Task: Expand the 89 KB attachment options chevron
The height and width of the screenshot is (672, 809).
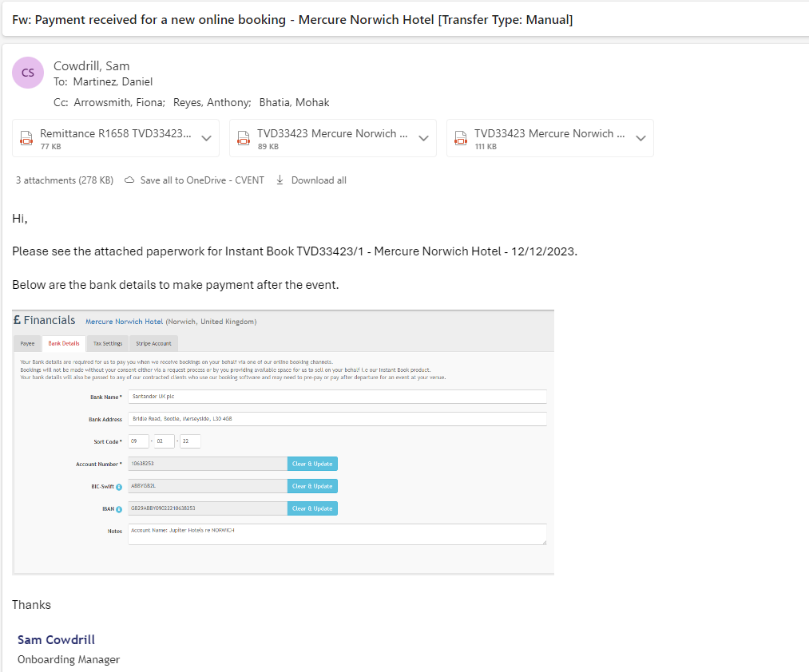Action: pyautogui.click(x=423, y=138)
